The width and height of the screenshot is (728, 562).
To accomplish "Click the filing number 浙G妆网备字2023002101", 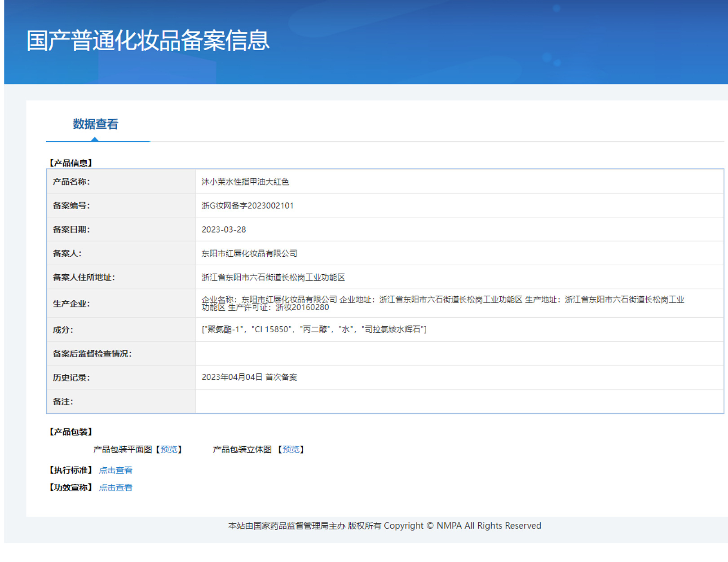I will pyautogui.click(x=247, y=206).
